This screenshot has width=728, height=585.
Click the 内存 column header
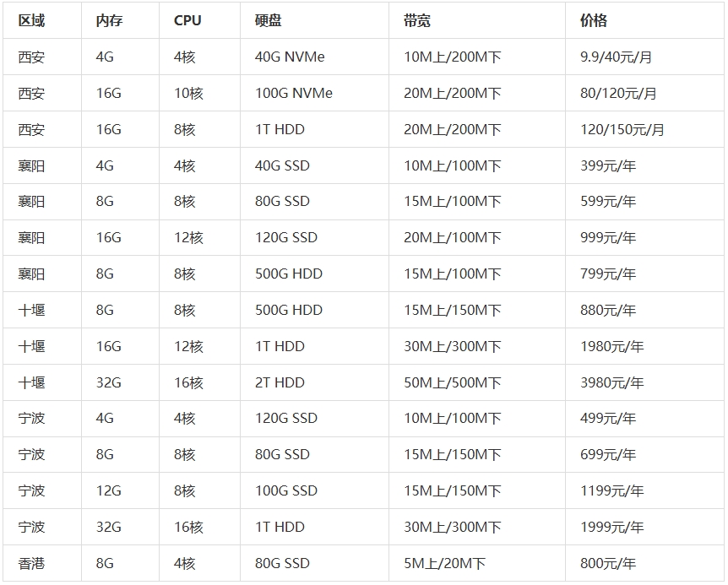tap(109, 20)
